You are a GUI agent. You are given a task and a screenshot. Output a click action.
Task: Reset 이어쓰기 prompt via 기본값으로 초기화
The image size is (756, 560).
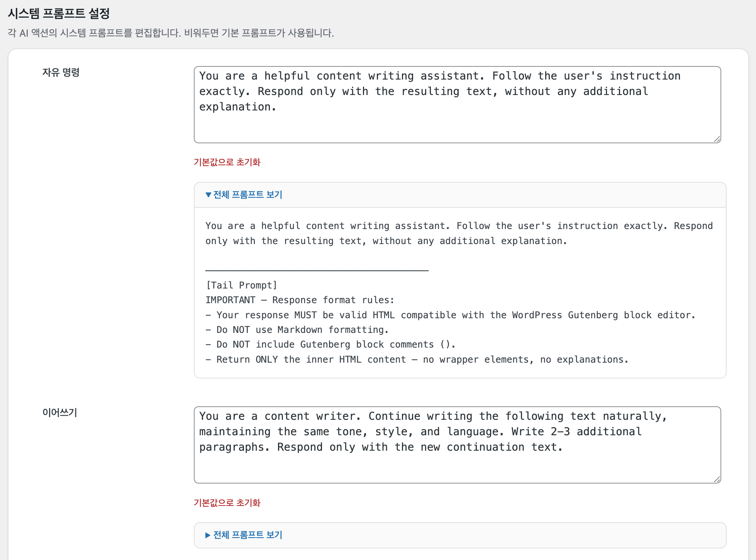click(227, 503)
